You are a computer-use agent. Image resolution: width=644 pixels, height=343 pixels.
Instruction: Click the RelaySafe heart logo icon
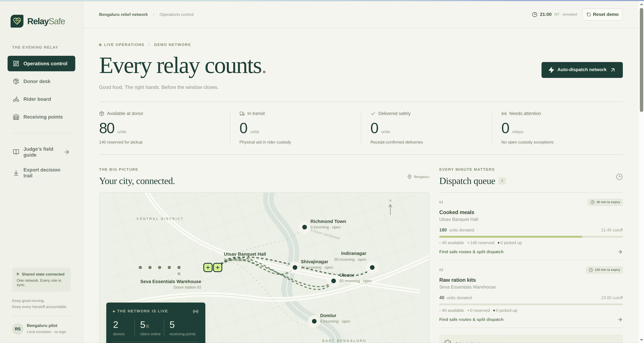tap(17, 21)
